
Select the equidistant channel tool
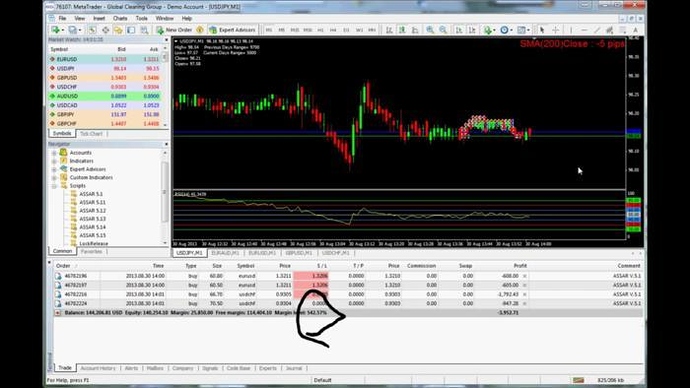pos(609,30)
